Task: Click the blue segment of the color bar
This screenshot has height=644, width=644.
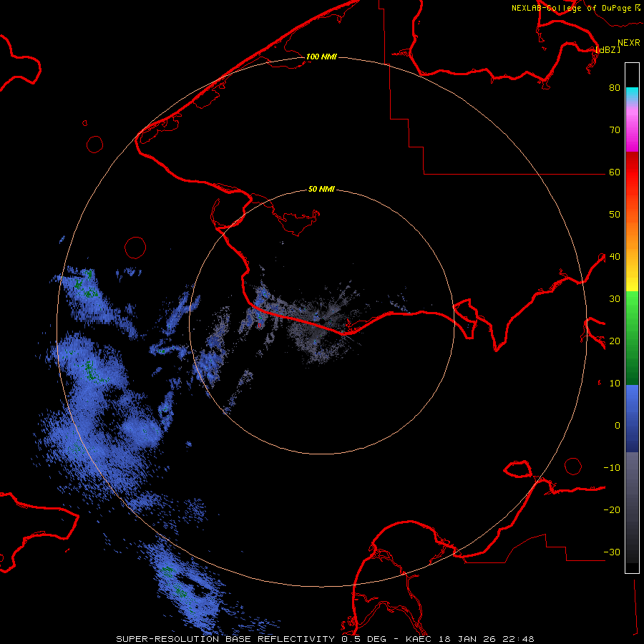Action: 632,418
